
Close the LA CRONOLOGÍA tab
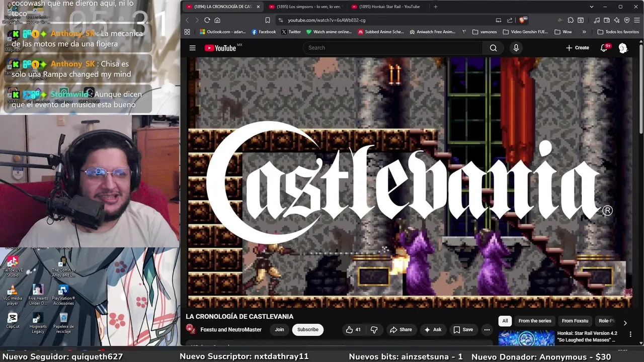point(258,7)
